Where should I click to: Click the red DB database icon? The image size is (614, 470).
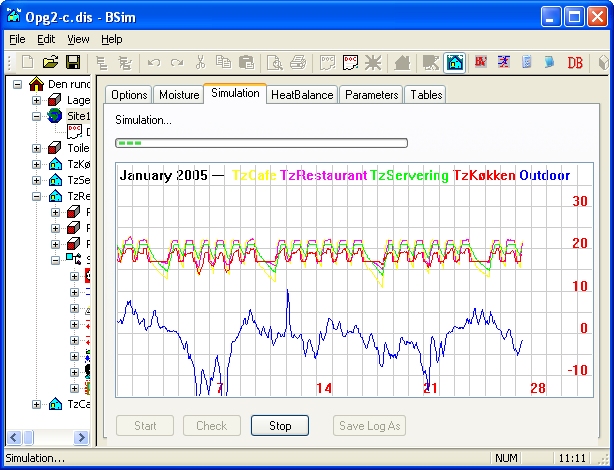pyautogui.click(x=574, y=62)
